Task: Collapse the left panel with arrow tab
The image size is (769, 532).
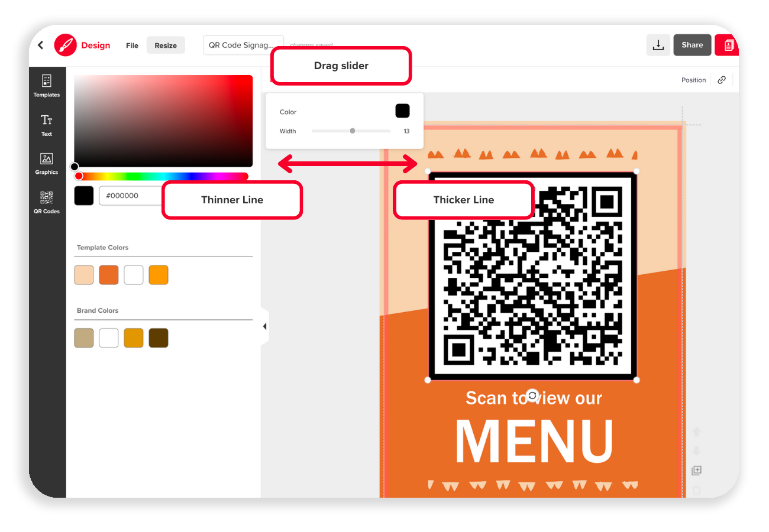Action: [264, 326]
